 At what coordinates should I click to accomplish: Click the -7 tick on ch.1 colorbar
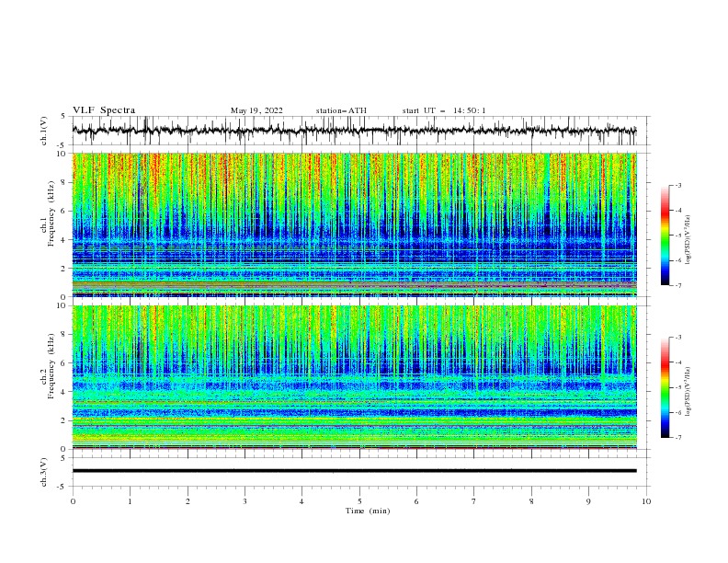[x=677, y=286]
